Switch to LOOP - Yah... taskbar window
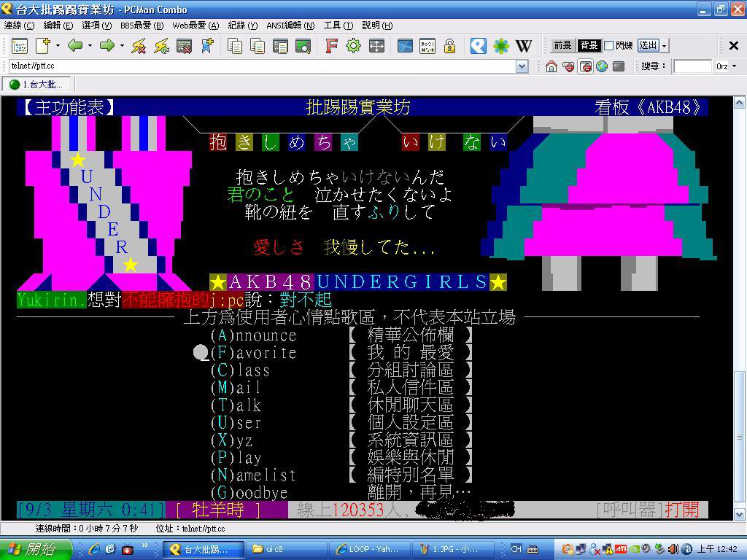 coord(371,550)
